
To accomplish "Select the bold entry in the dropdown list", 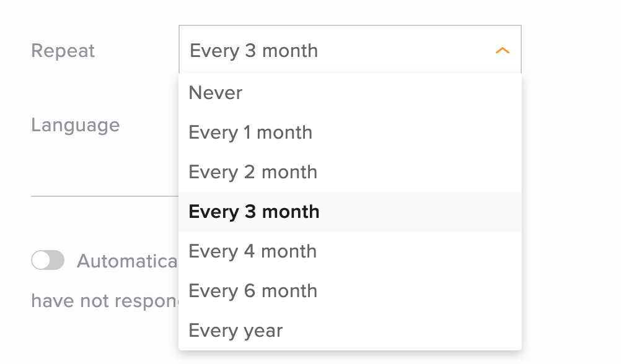I will point(254,212).
